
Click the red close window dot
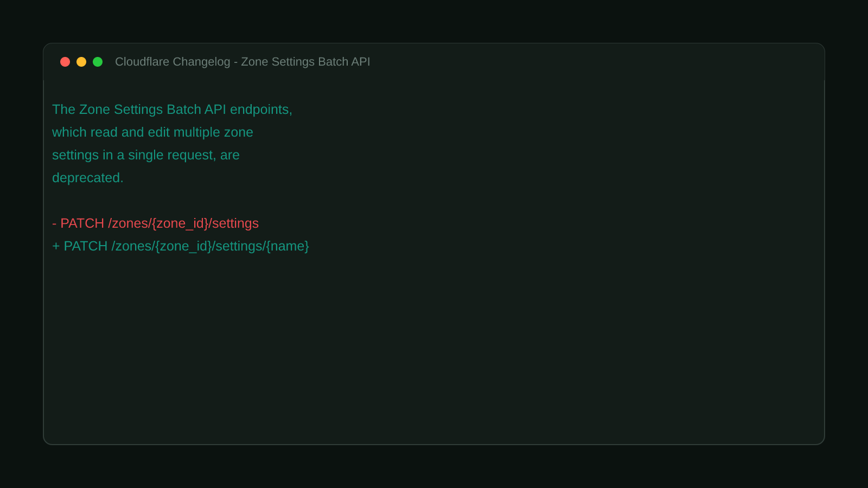65,62
